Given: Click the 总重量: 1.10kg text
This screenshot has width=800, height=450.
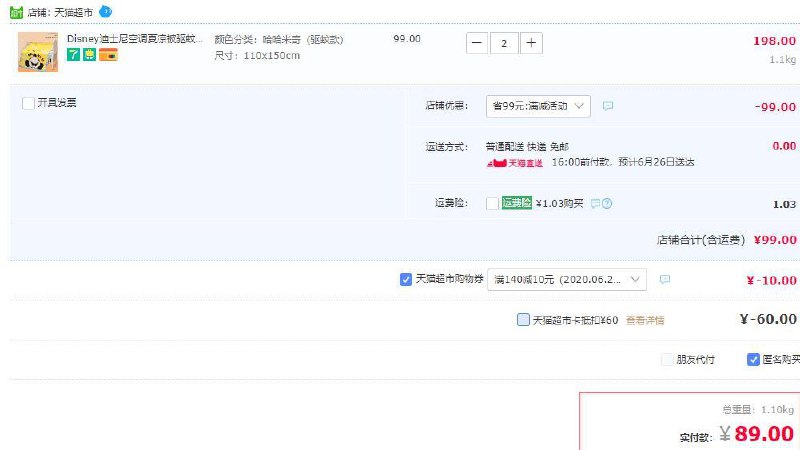Looking at the screenshot, I should [x=758, y=410].
